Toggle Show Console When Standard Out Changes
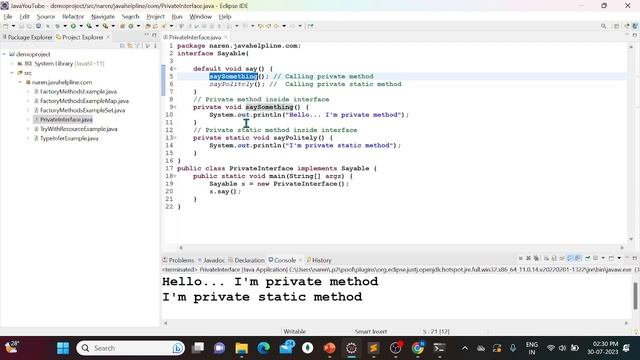 coord(570,258)
